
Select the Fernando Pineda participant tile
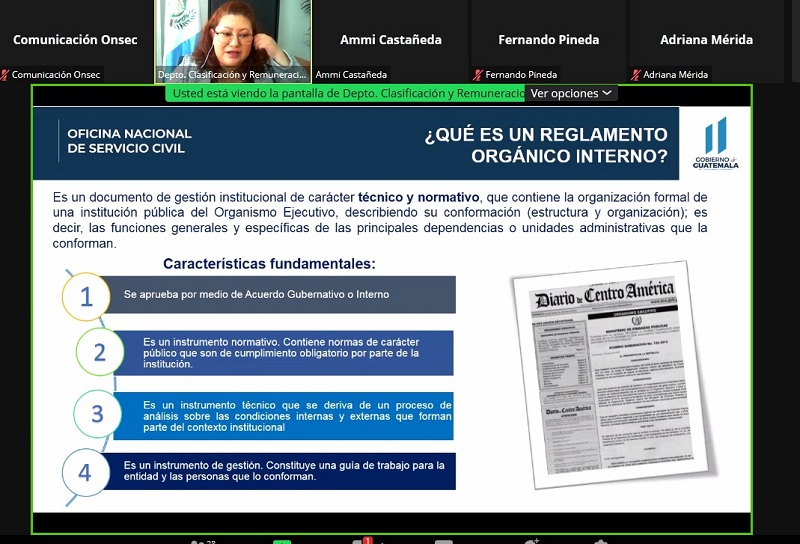(x=548, y=40)
